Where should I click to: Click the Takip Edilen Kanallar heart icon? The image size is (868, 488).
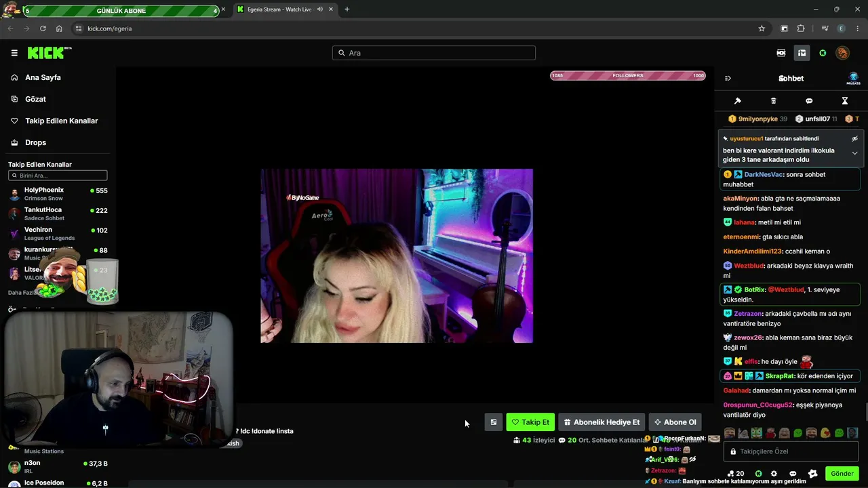coord(14,121)
